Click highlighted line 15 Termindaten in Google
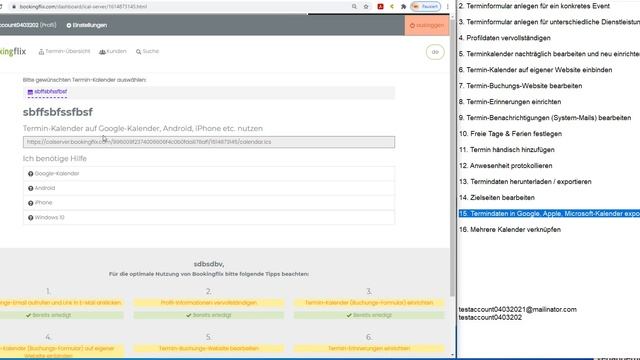This screenshot has width=640, height=360. (549, 213)
